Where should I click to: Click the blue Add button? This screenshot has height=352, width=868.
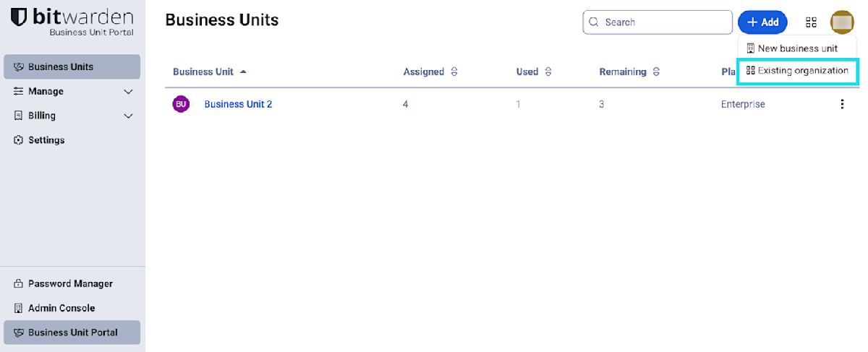pyautogui.click(x=762, y=22)
